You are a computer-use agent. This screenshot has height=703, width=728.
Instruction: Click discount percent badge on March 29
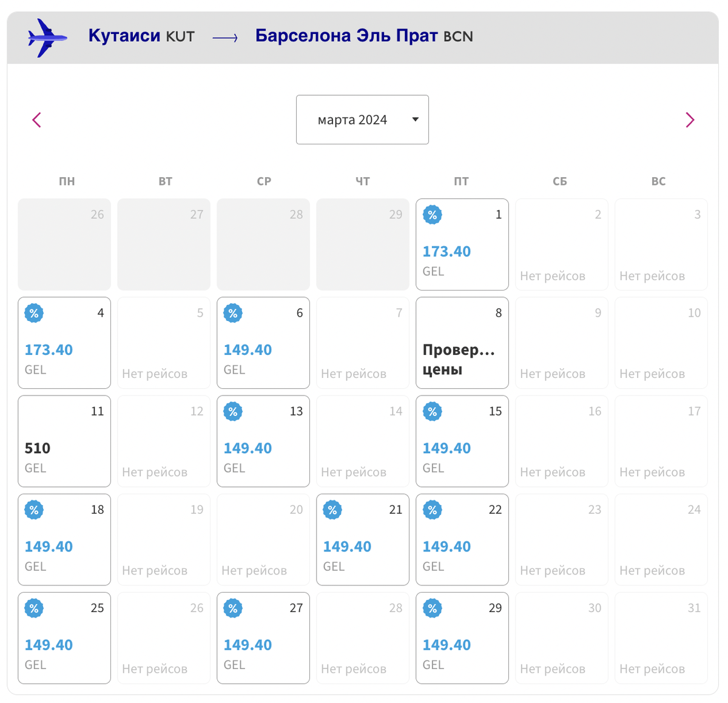point(433,608)
